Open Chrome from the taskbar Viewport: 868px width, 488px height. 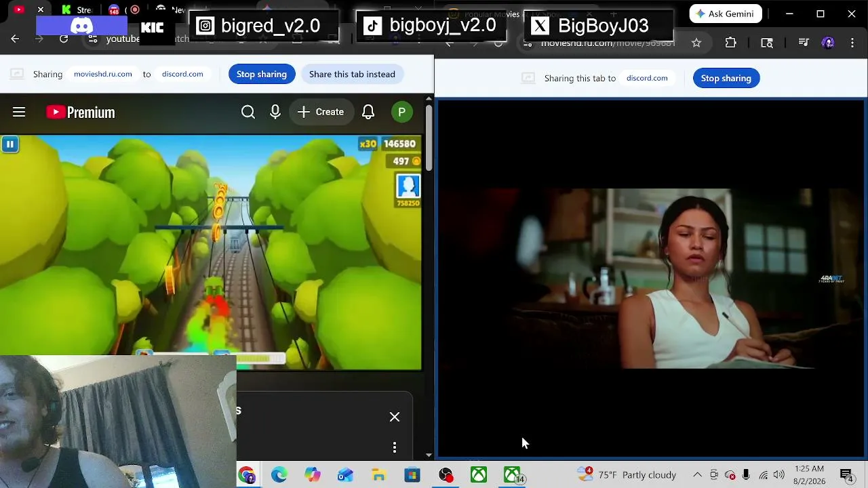point(246,475)
